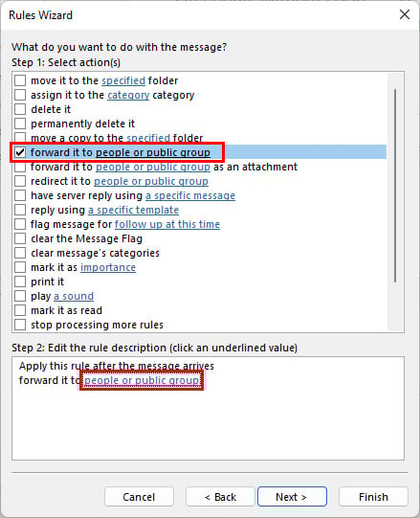Open the 'a specific message' link

pyautogui.click(x=190, y=195)
